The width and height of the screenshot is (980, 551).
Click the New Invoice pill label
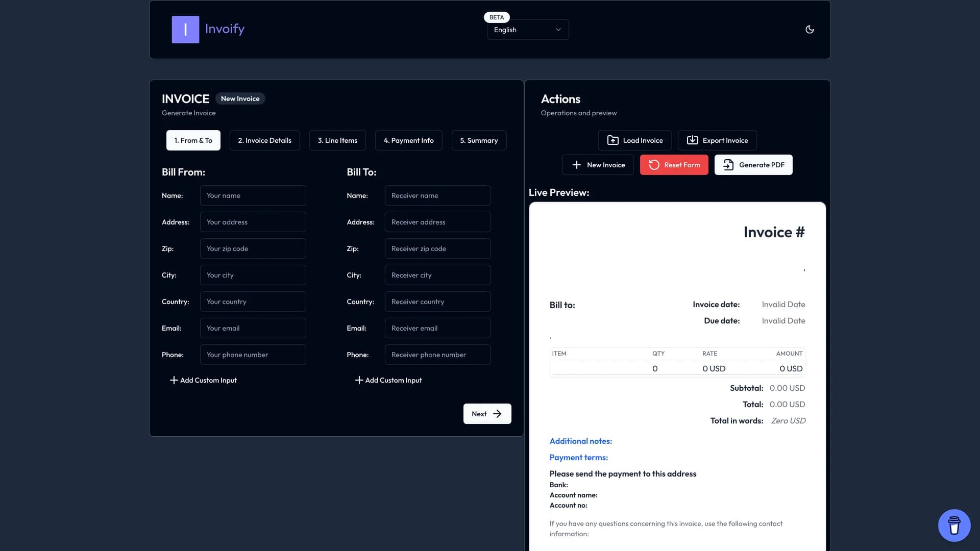(240, 98)
